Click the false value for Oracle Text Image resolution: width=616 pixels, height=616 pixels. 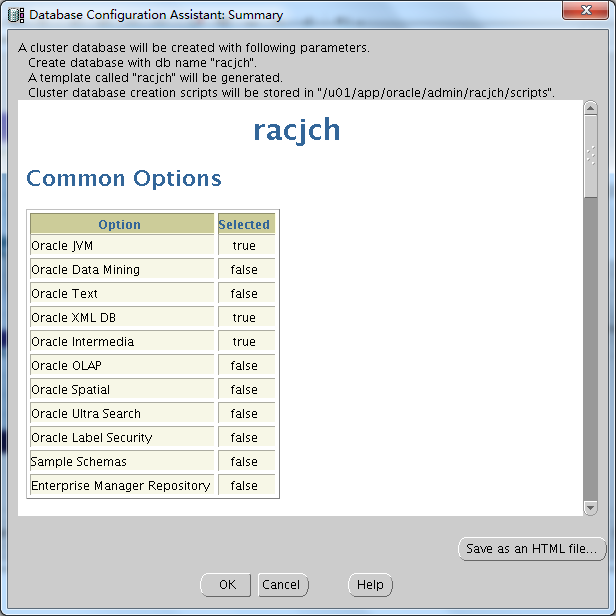coord(246,294)
